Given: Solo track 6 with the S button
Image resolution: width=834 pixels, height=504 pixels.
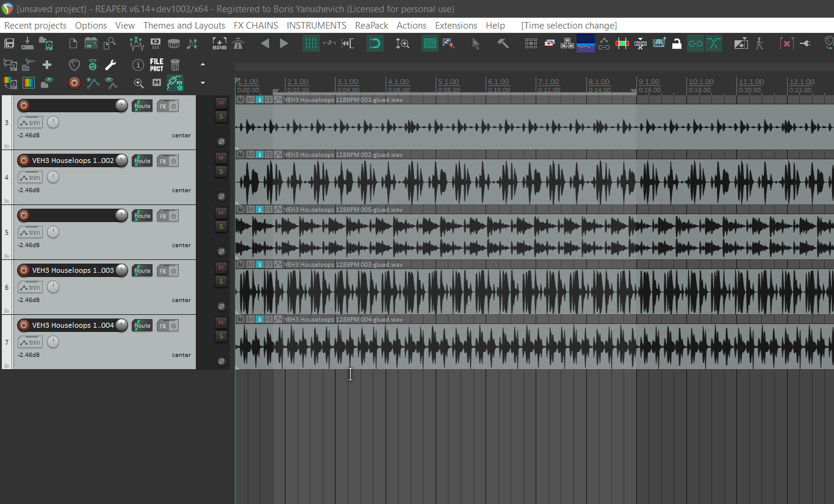Looking at the screenshot, I should pyautogui.click(x=221, y=281).
